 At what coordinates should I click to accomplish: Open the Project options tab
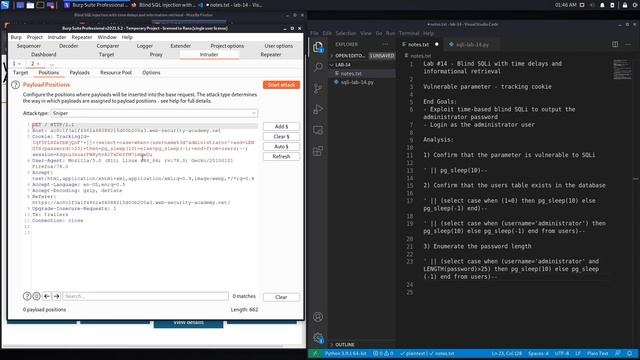(227, 46)
